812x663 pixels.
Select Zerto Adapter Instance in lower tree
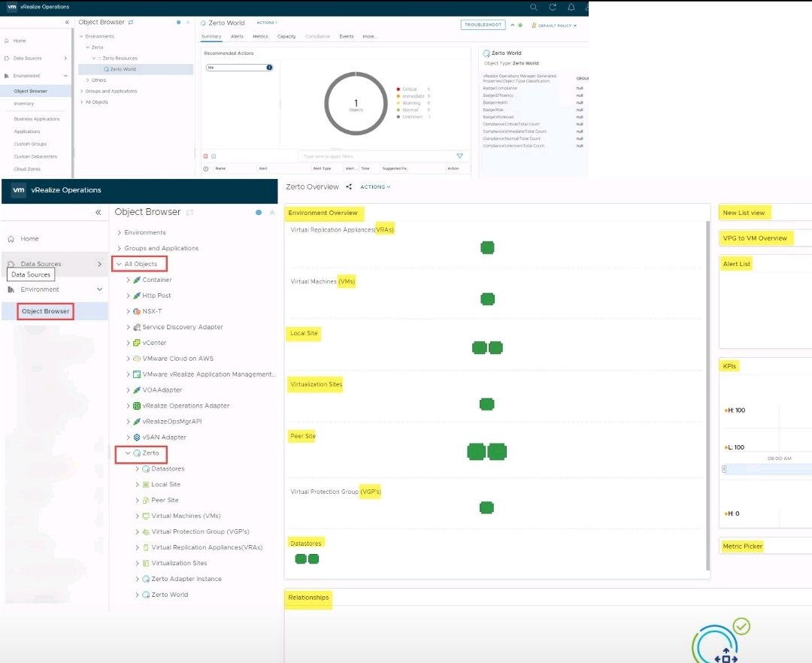coord(186,579)
